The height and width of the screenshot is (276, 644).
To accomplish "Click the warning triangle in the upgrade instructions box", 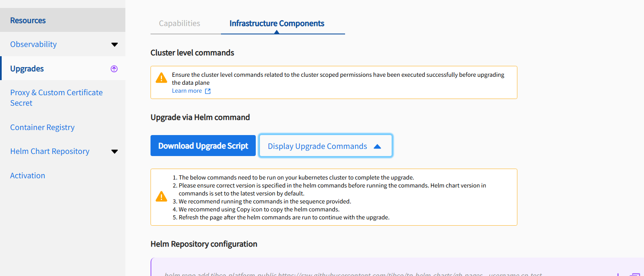I will pos(161,196).
